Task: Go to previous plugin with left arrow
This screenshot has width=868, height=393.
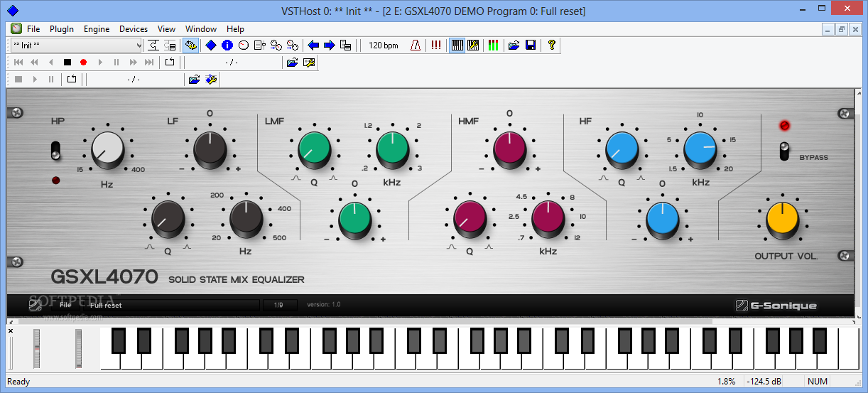Action: [313, 45]
